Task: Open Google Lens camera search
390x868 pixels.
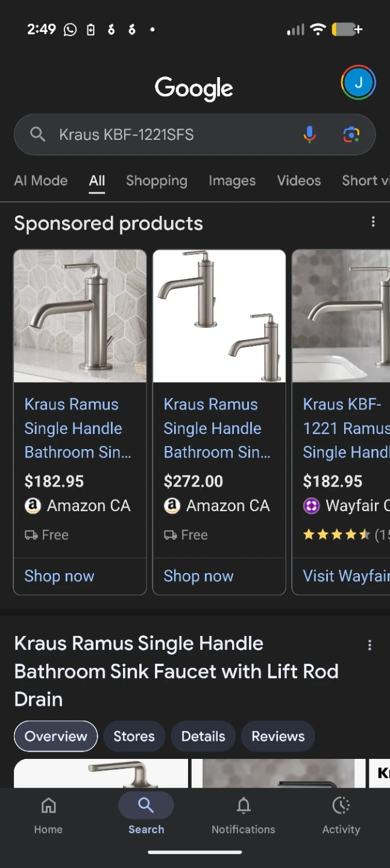Action: click(351, 134)
